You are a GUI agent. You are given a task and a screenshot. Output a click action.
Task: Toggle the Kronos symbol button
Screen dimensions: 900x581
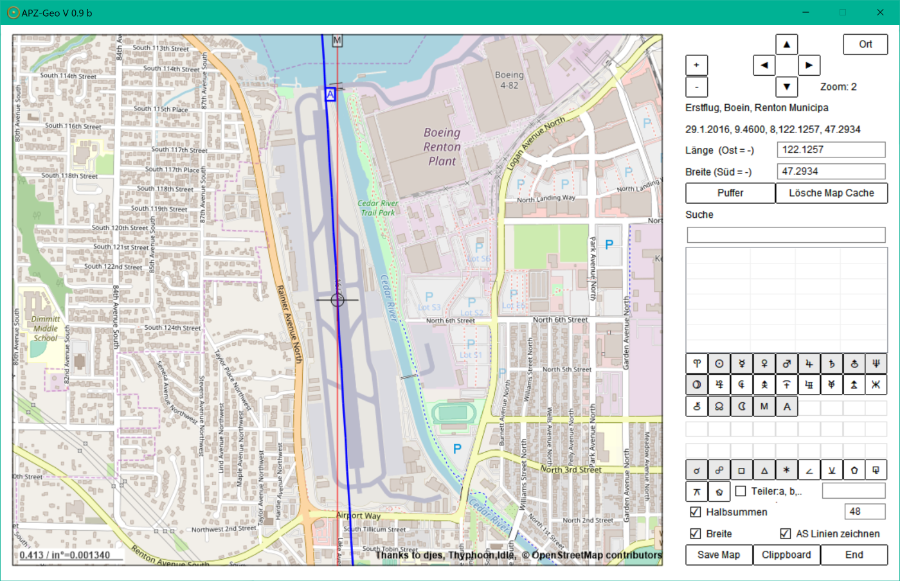pos(786,385)
